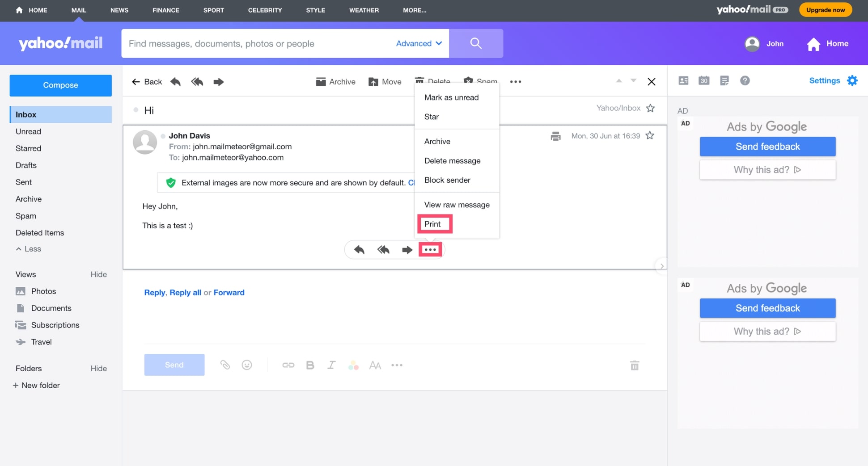Star the message next to the date
868x466 pixels.
coord(650,135)
